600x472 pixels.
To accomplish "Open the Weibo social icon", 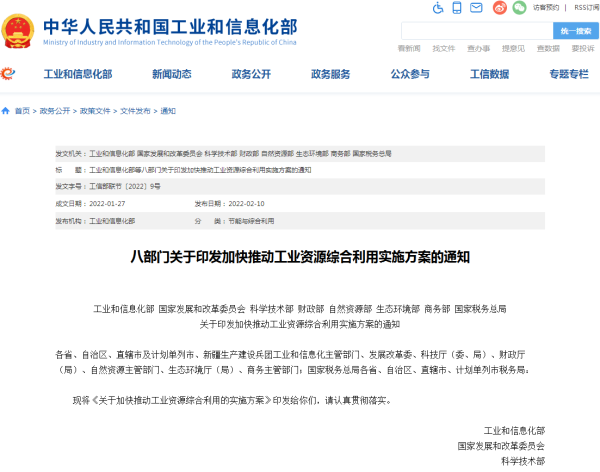I will (x=499, y=7).
